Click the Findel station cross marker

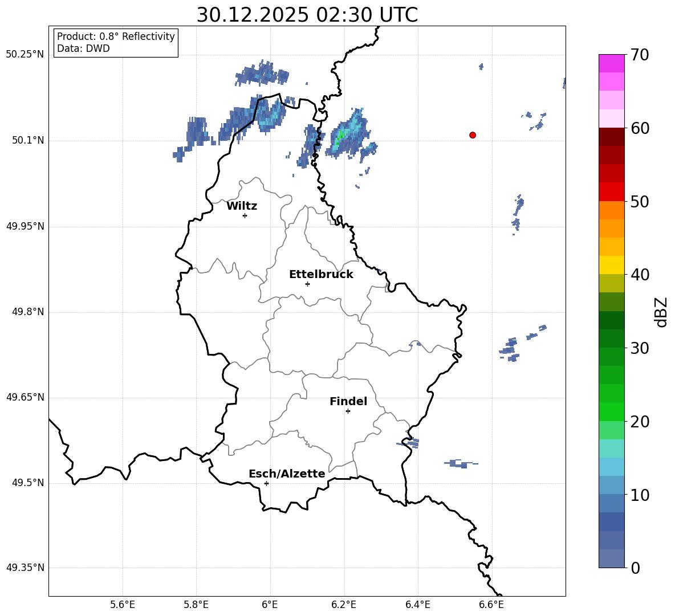[x=348, y=411]
